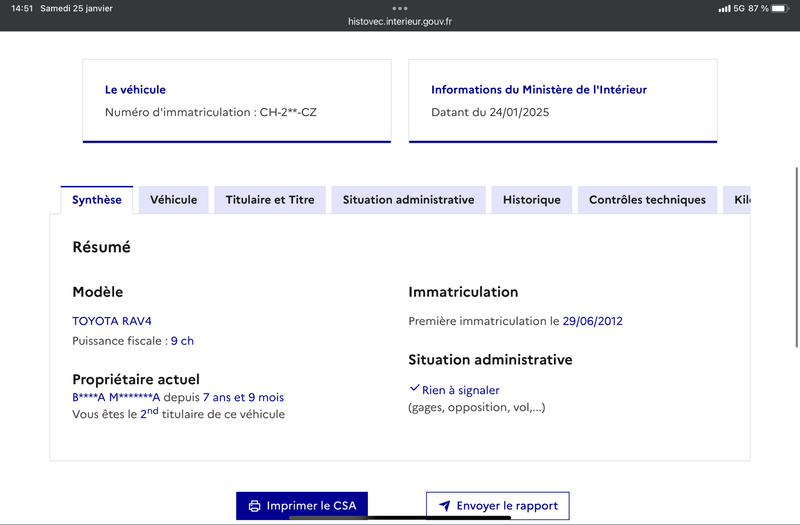
Task: Go to the Historique tab
Action: pyautogui.click(x=532, y=200)
